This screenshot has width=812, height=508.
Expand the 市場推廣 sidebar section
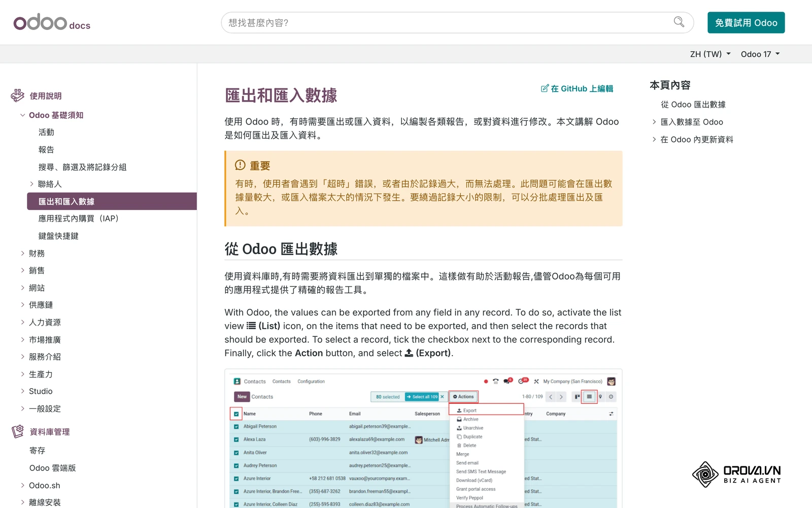point(22,339)
